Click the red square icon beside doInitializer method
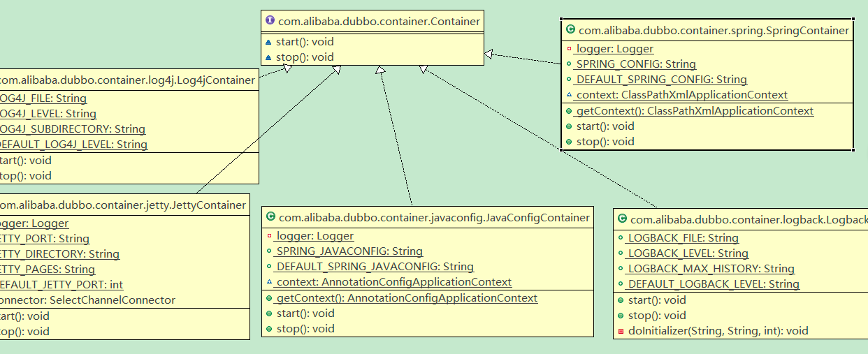The height and width of the screenshot is (354, 868). point(621,331)
